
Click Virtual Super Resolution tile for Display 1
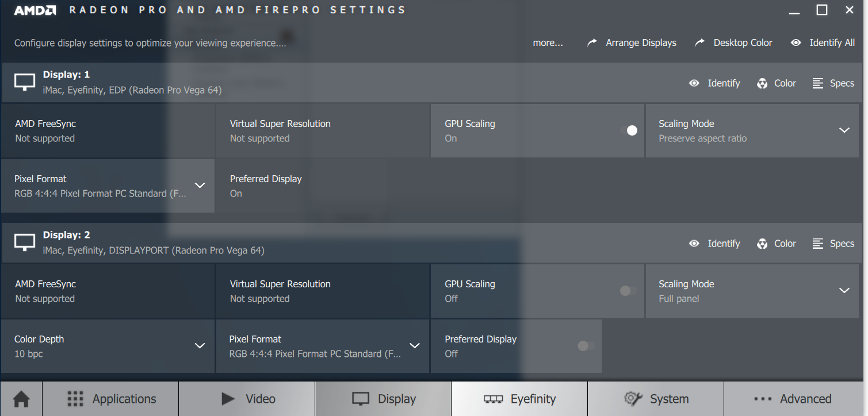click(x=323, y=130)
